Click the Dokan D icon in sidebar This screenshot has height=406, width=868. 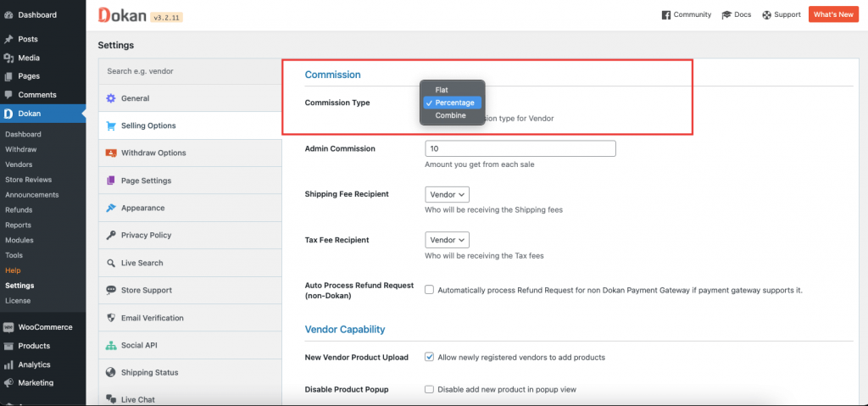click(8, 114)
